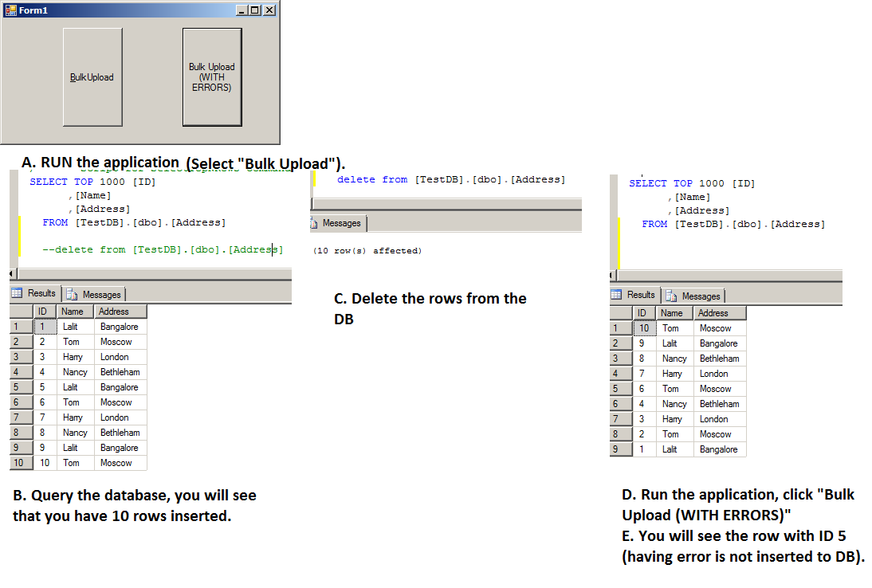Select Nancy in row 3 of the nine-row grid
Screen dimensions: 872x588
pos(674,359)
